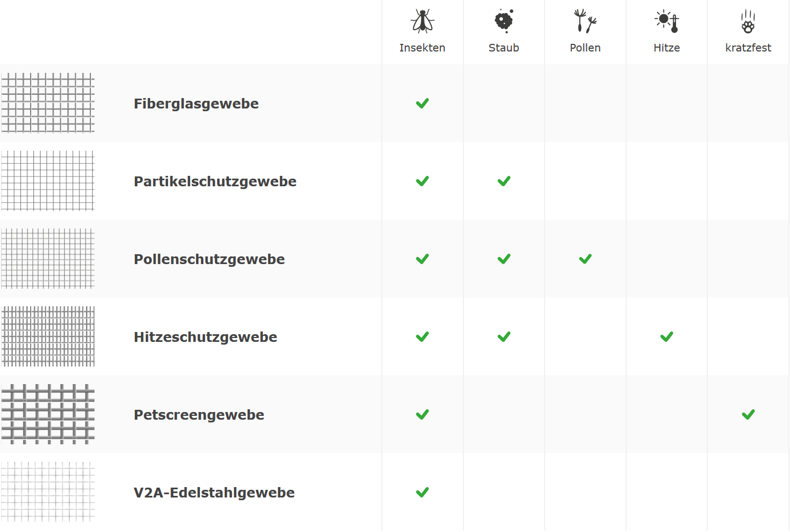Click the Pollen dandelion seeds icon
This screenshot has width=790, height=532.
[x=585, y=21]
